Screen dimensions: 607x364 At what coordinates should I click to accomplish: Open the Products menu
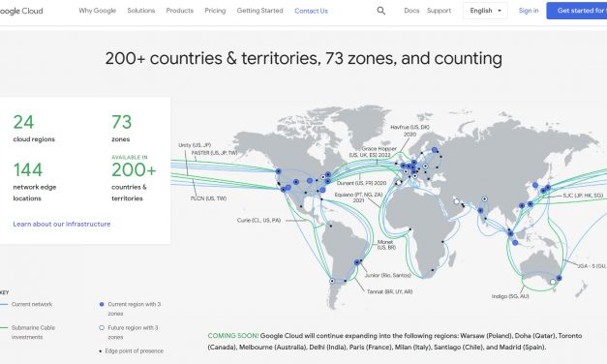pos(180,11)
